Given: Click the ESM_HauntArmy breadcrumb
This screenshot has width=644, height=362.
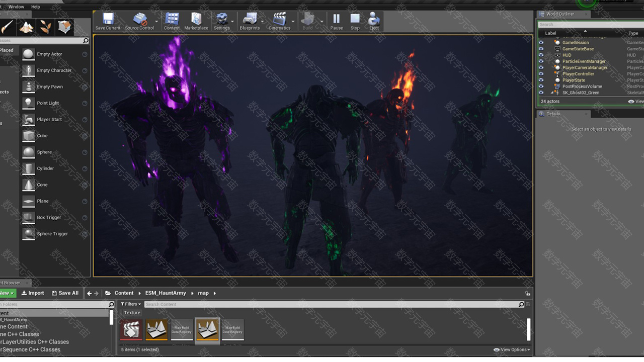Looking at the screenshot, I should pos(166,293).
